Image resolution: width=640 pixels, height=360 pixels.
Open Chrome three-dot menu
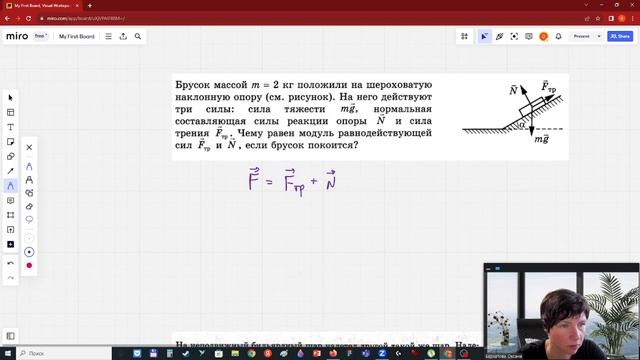633,18
